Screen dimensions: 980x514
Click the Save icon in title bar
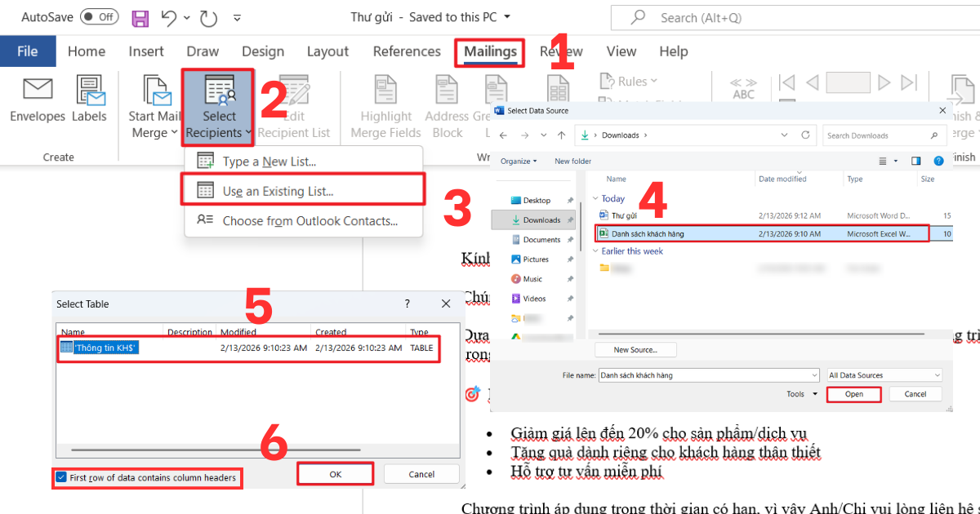point(140,17)
